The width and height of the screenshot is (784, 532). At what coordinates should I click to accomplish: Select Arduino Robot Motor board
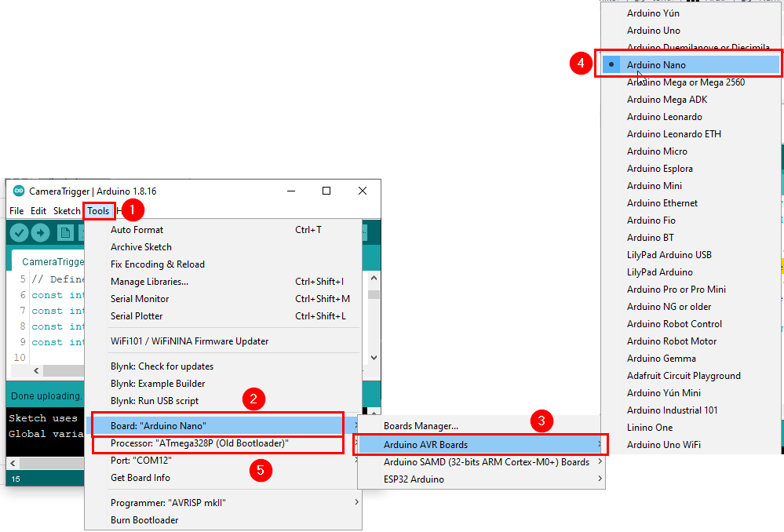click(x=690, y=341)
